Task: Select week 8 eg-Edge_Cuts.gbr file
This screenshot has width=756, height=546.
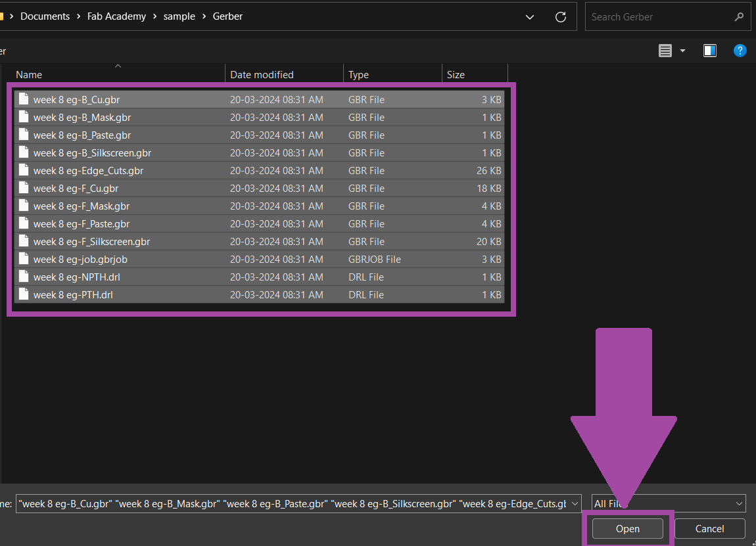Action: click(88, 171)
